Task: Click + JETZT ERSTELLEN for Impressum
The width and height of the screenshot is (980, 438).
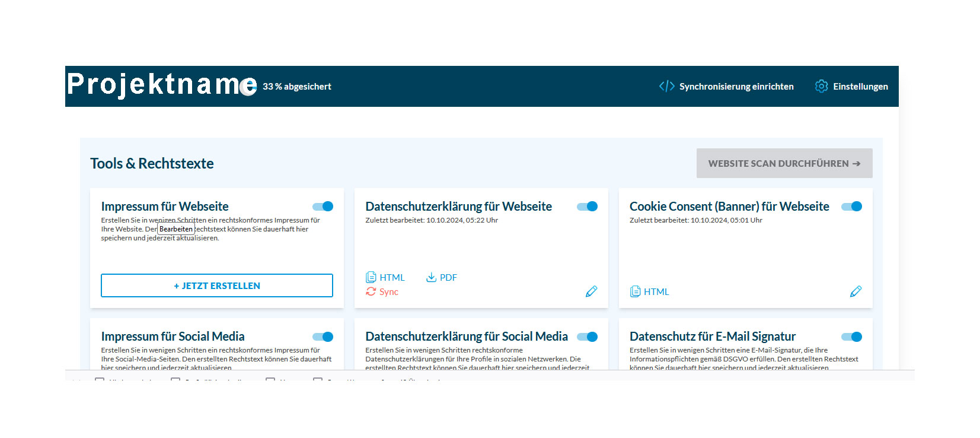Action: pyautogui.click(x=217, y=285)
